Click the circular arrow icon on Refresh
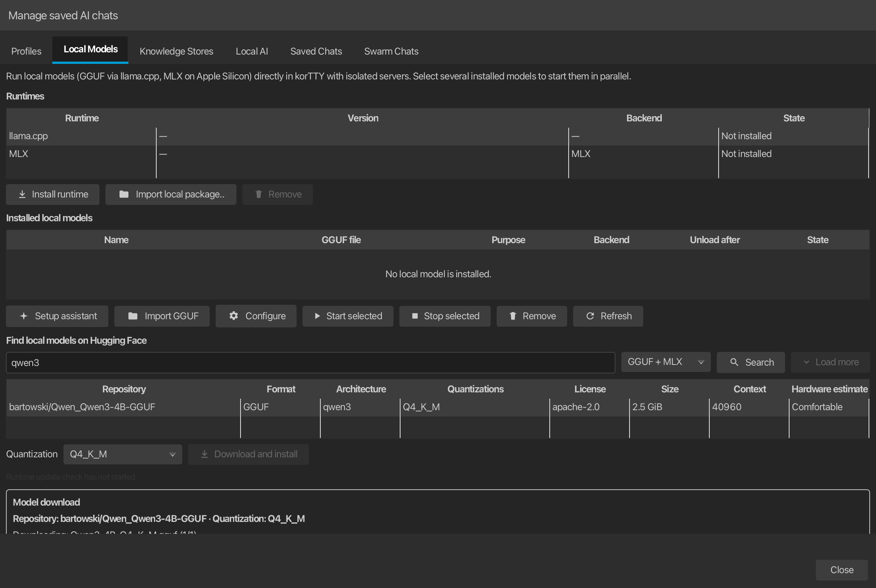This screenshot has width=876, height=588. 590,316
